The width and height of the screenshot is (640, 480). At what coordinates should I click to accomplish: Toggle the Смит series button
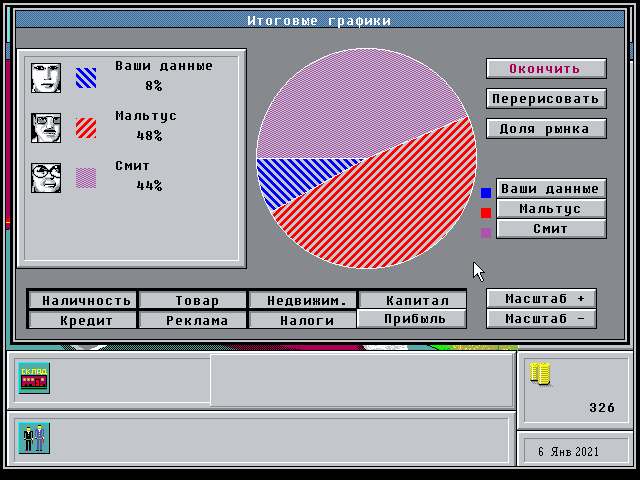coord(551,229)
